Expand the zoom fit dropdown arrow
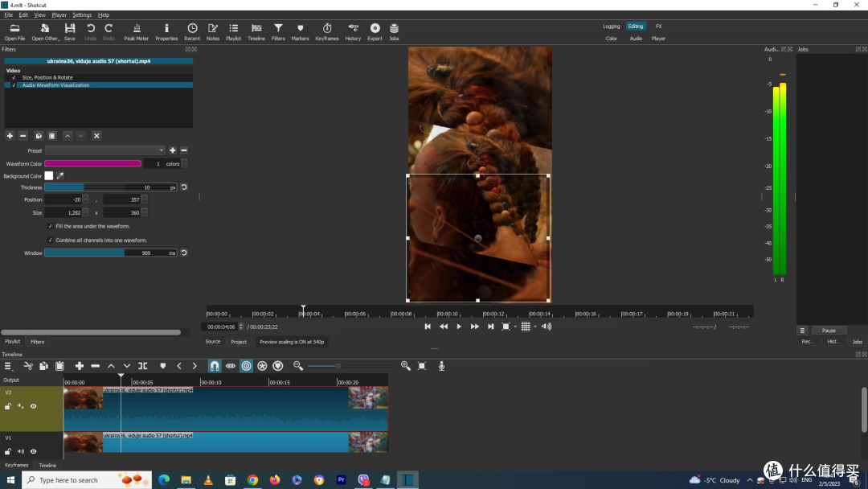Screen dimensions: 868x489 (x=515, y=327)
